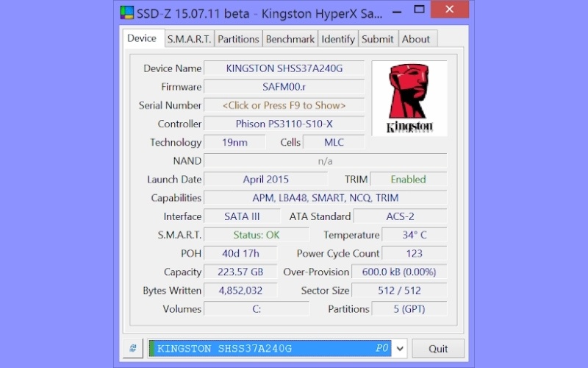Open the drive selection dropdown arrow
This screenshot has height=368, width=588.
400,348
